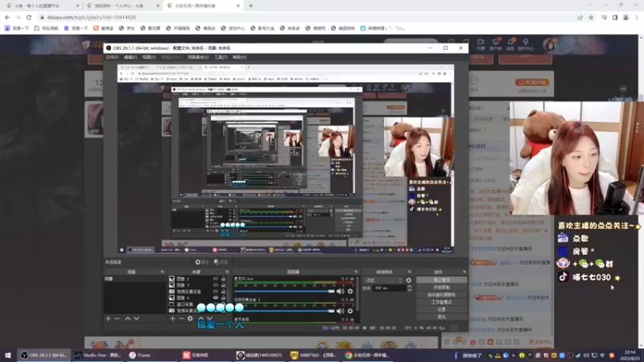Click Exit button in OBS controls
The width and height of the screenshot is (644, 362).
pos(441,317)
